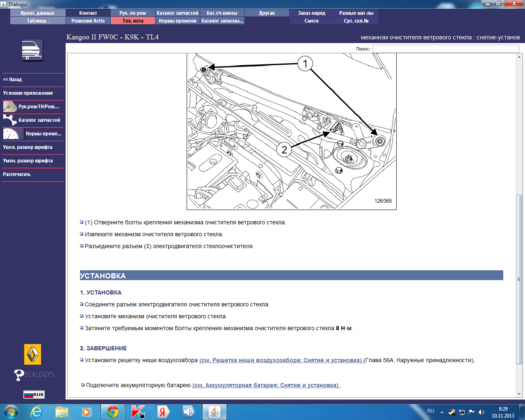
Task: Click 'Извлеките механизм очистителя ветрового стекла' line
Action: (x=154, y=235)
